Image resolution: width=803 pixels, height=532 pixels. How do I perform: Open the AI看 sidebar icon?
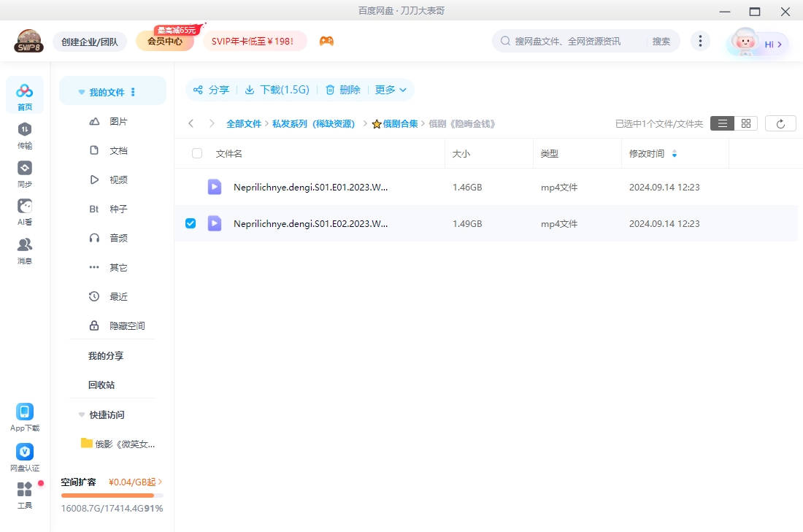25,207
